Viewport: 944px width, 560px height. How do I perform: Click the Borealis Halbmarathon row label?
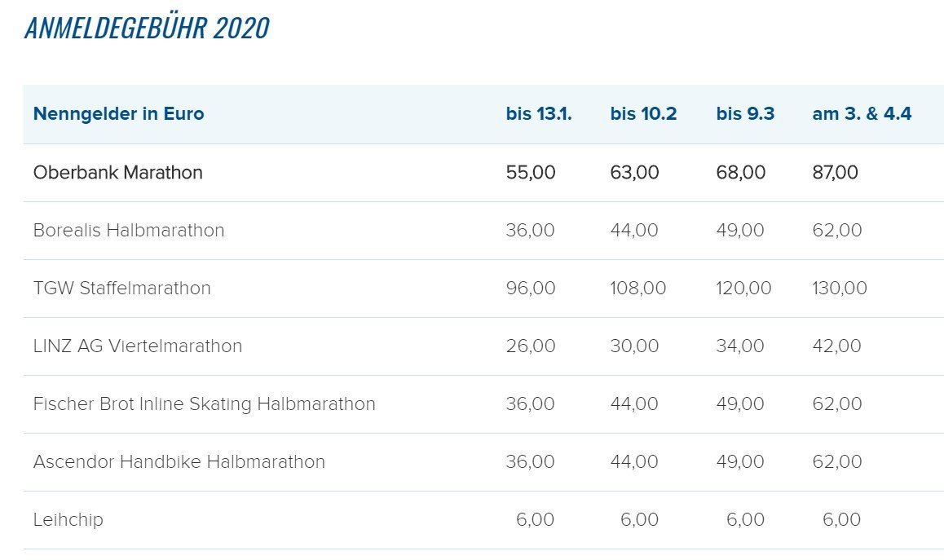click(129, 231)
